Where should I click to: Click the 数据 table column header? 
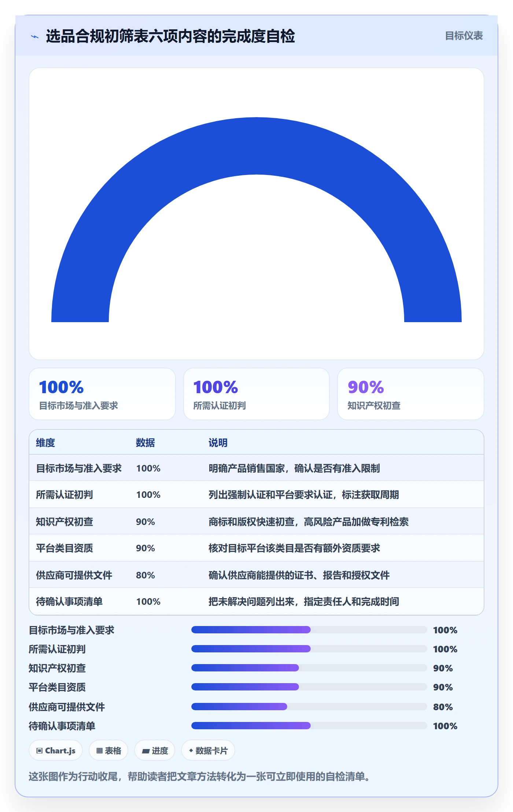145,443
